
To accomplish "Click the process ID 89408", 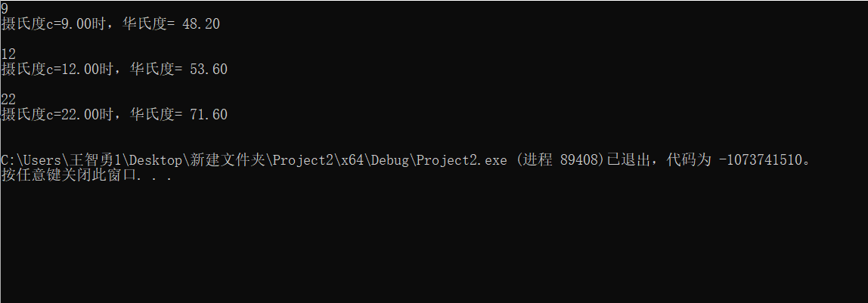I will pyautogui.click(x=583, y=160).
